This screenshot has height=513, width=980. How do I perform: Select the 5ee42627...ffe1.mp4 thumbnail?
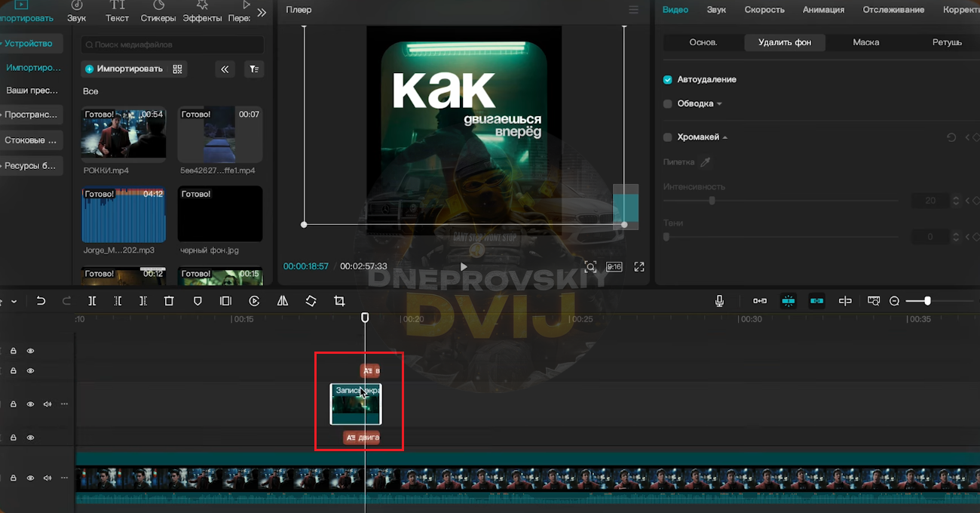(220, 133)
